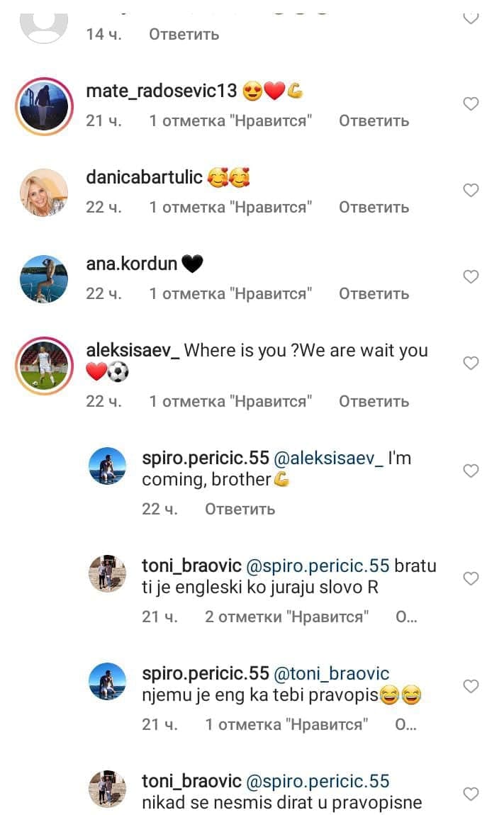Like spiro.pericic.55's 'I'm coming, brother' reply
The height and width of the screenshot is (815, 504).
(x=471, y=471)
